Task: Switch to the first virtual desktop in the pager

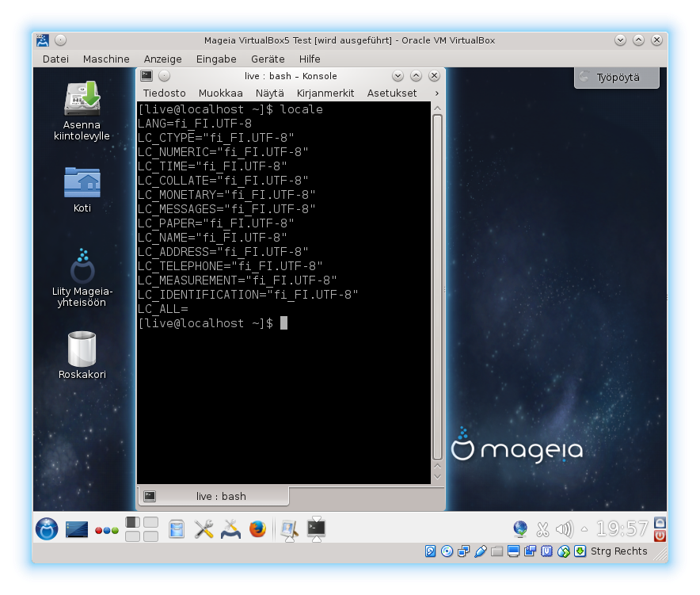Action: click(x=132, y=522)
